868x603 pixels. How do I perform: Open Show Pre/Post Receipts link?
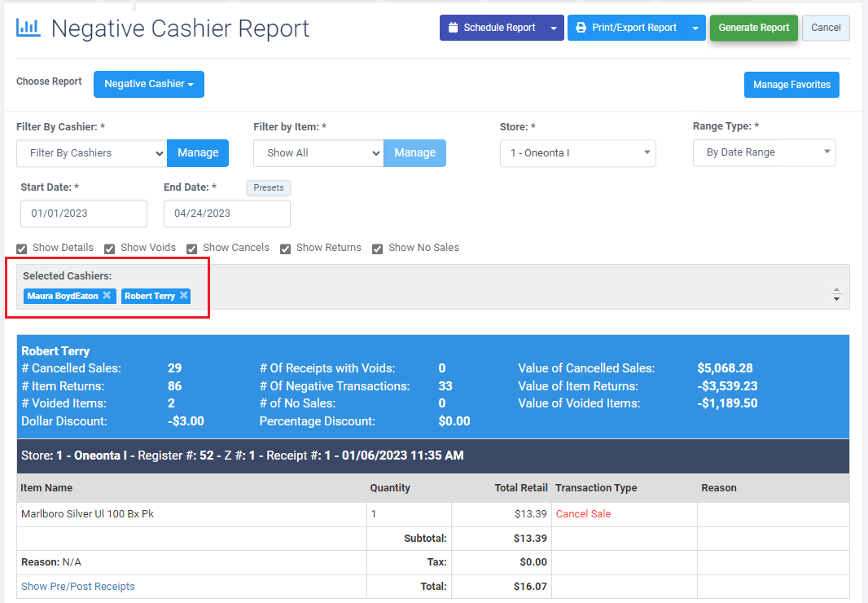[78, 587]
